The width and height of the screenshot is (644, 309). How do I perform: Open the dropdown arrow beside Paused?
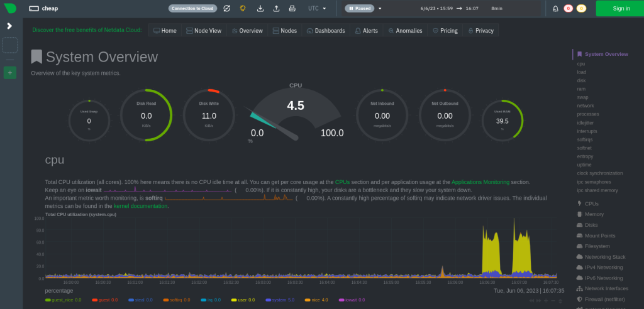[380, 8]
